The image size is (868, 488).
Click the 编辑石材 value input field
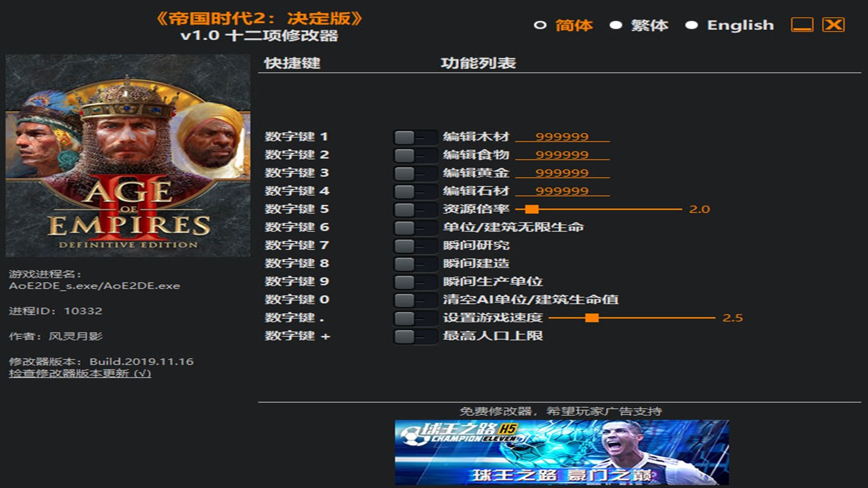coord(562,191)
